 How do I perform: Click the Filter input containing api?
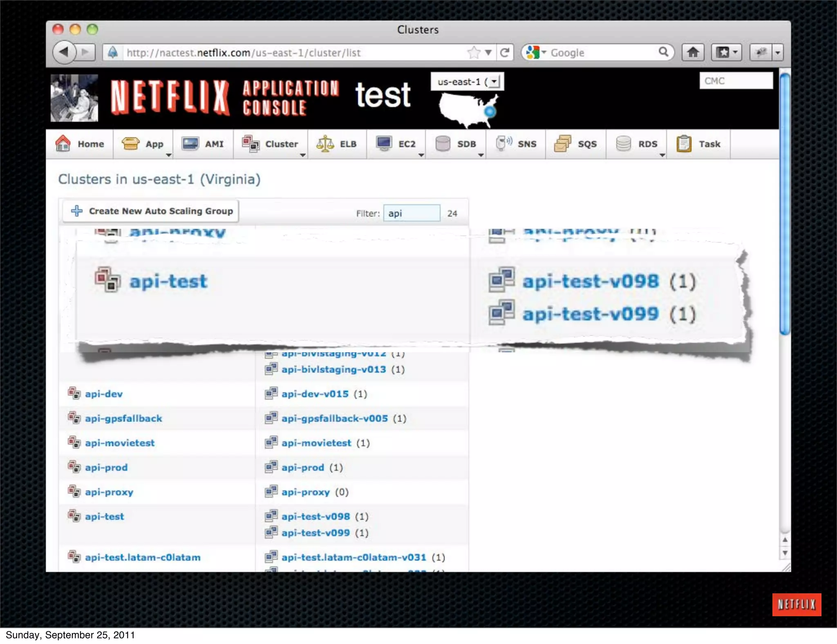(x=411, y=213)
